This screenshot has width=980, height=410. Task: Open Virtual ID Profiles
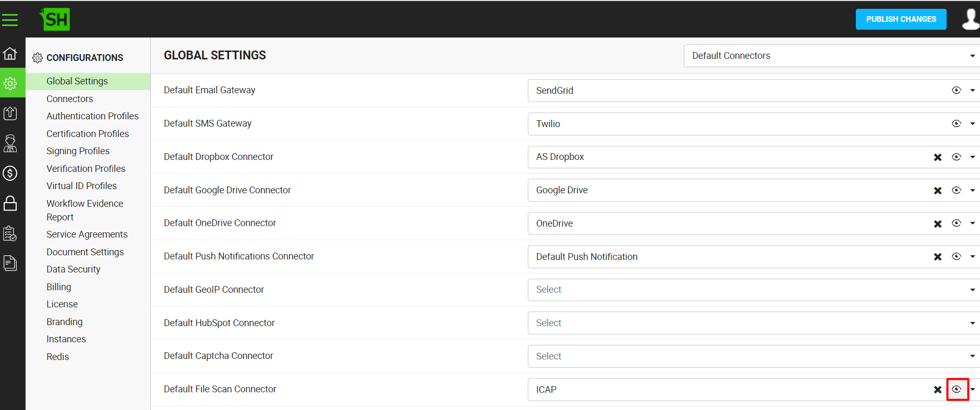81,186
